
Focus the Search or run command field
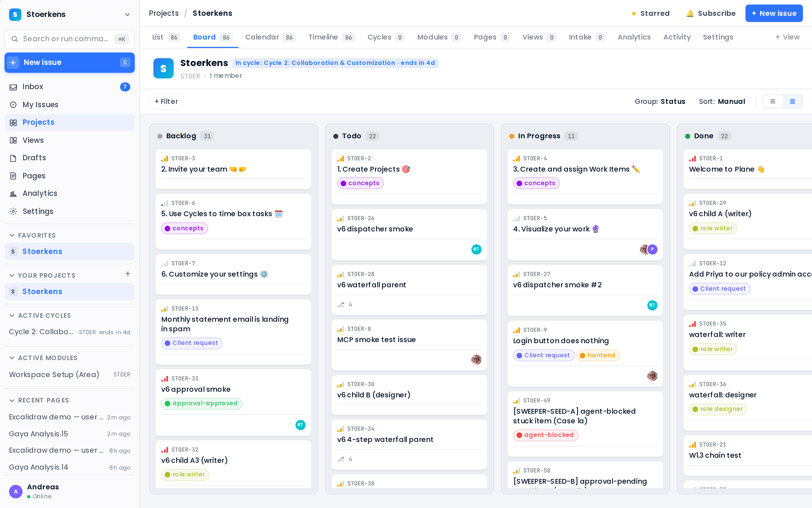click(x=69, y=39)
